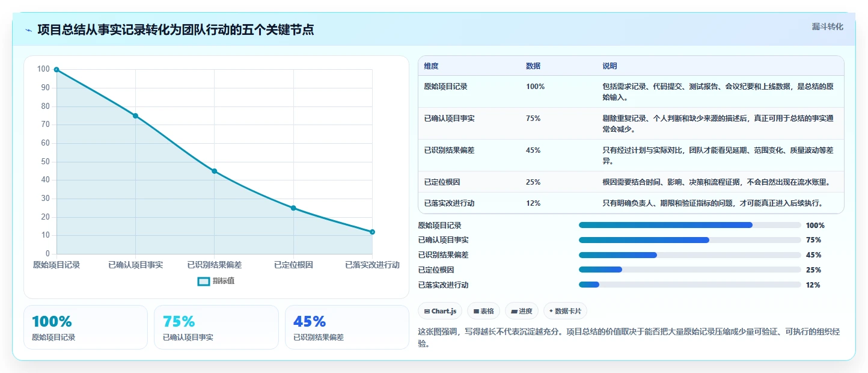Click the 25% value in the table
868x373 pixels.
click(x=533, y=182)
